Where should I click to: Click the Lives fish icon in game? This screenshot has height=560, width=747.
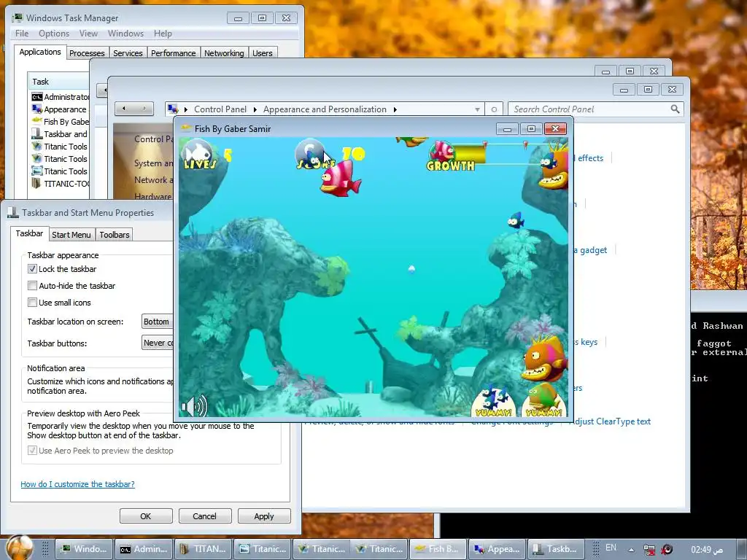198,152
